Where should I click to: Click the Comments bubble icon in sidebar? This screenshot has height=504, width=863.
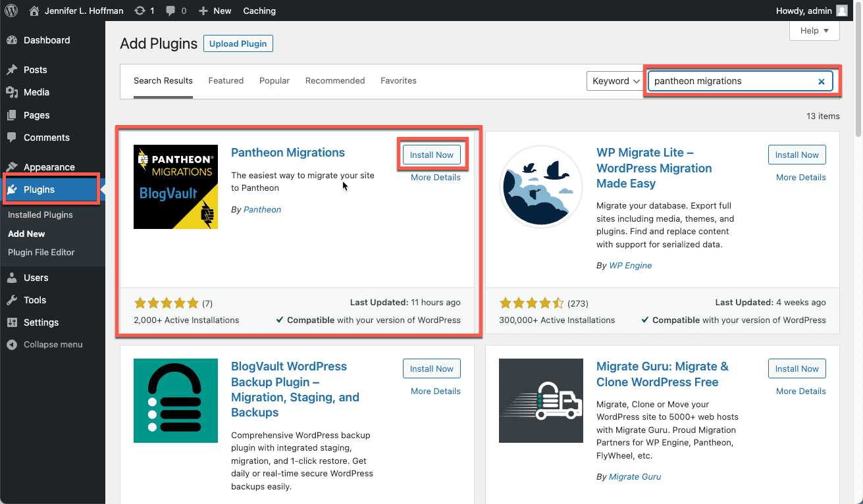click(12, 138)
